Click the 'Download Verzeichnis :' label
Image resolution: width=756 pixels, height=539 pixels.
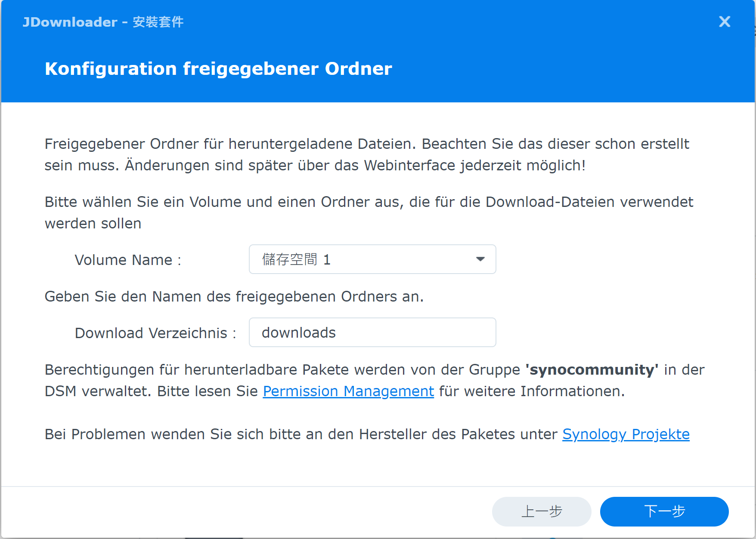155,333
